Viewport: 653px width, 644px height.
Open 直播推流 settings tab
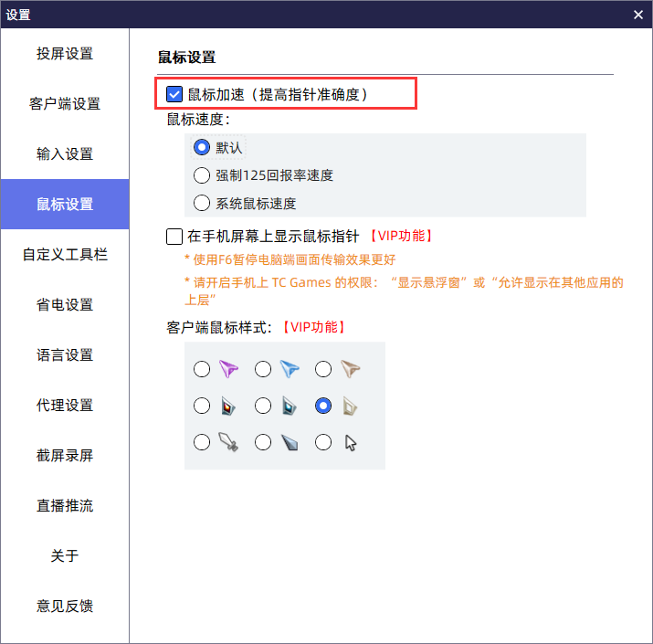point(65,506)
